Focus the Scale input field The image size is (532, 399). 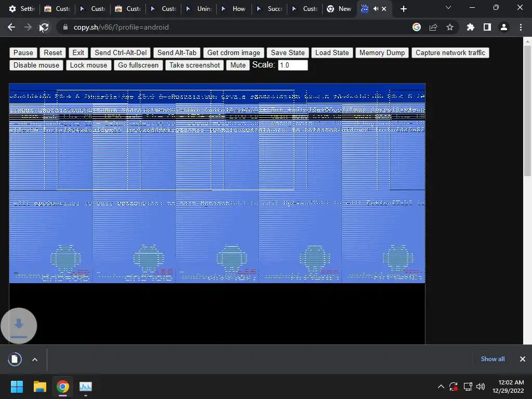(x=293, y=65)
